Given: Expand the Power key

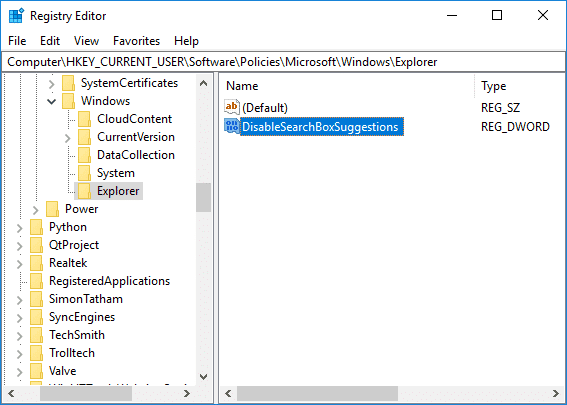Looking at the screenshot, I should click(x=35, y=210).
